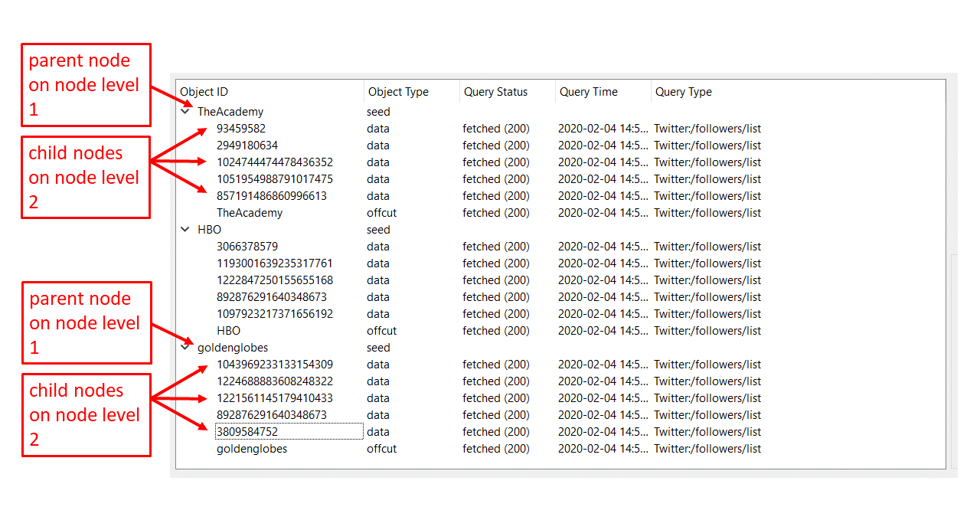Select child node 1221561145179410433

275,398
